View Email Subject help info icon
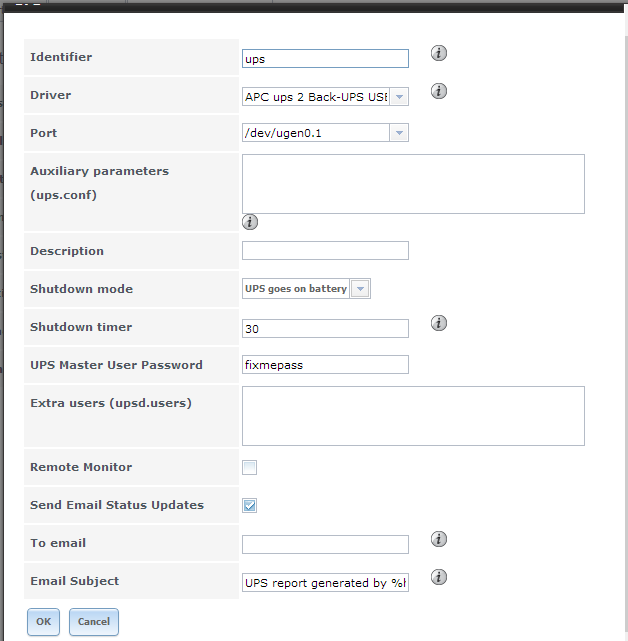The width and height of the screenshot is (628, 641). [438, 577]
